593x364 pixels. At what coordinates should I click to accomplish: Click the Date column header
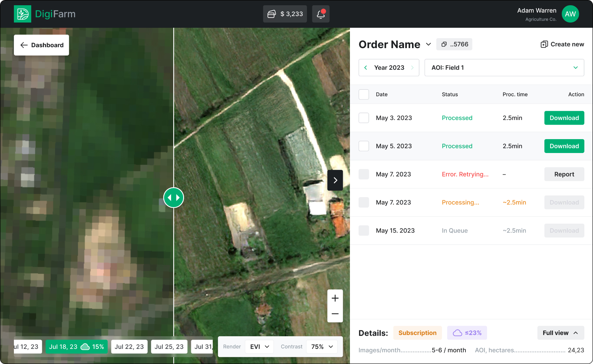coord(381,94)
